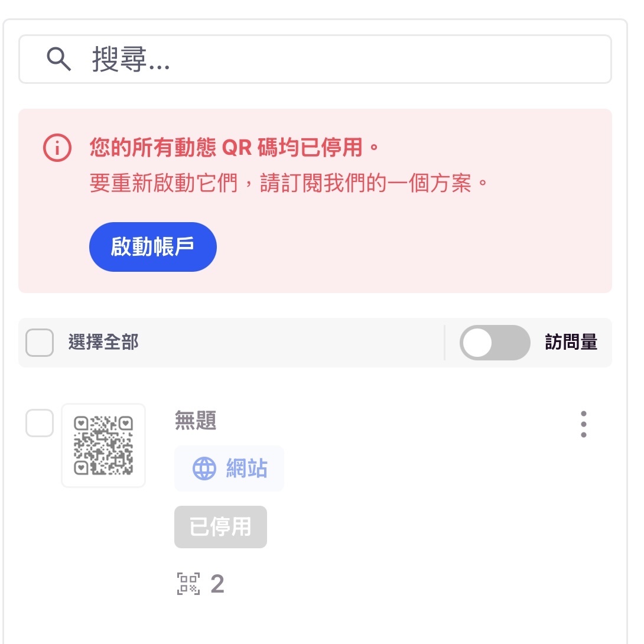
Task: Click the 已停用 status badge
Action: (x=220, y=526)
